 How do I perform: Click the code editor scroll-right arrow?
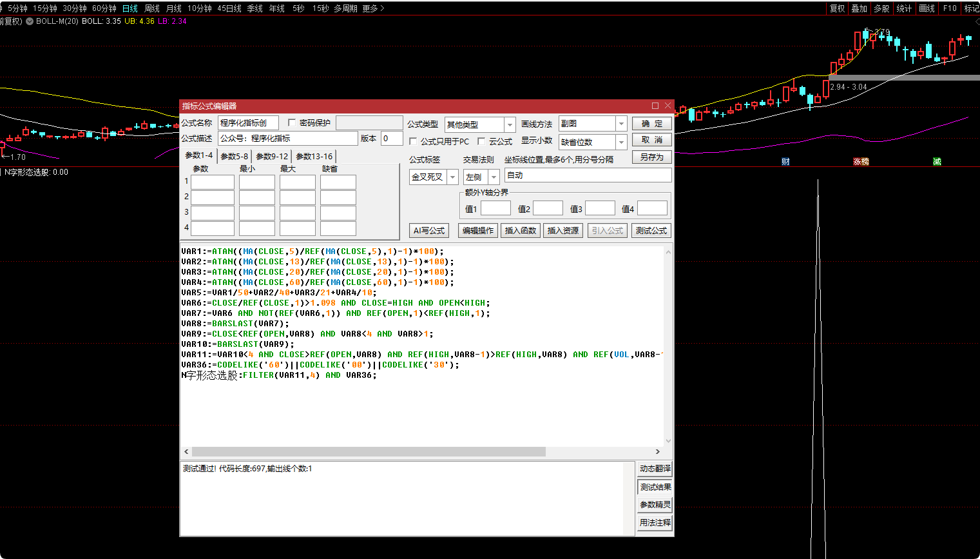pos(657,452)
